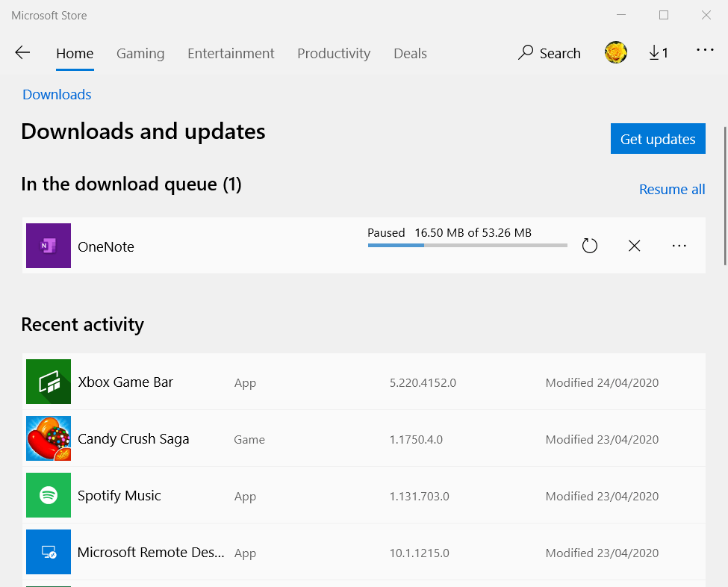Click the OneNote app icon
Image resolution: width=728 pixels, height=587 pixels.
(49, 246)
